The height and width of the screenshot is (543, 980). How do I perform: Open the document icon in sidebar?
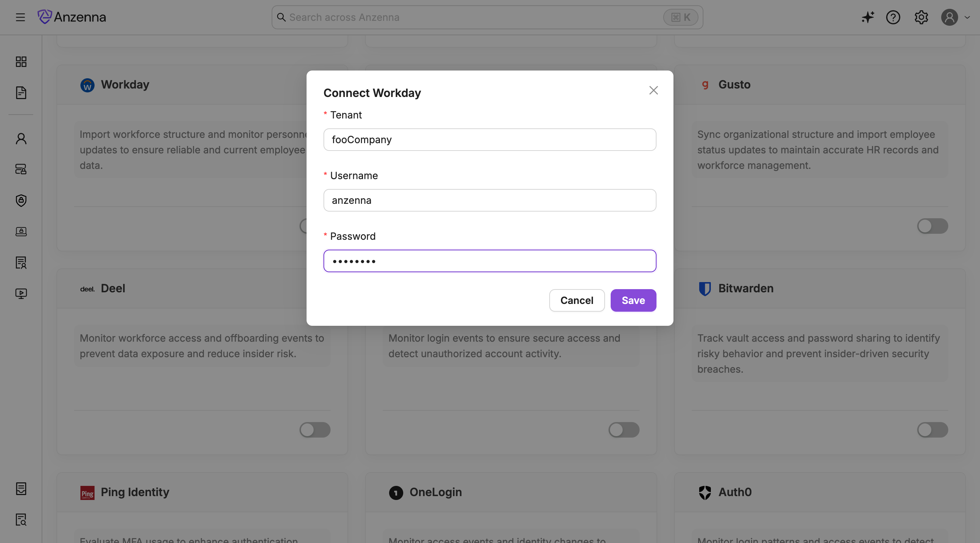(21, 93)
